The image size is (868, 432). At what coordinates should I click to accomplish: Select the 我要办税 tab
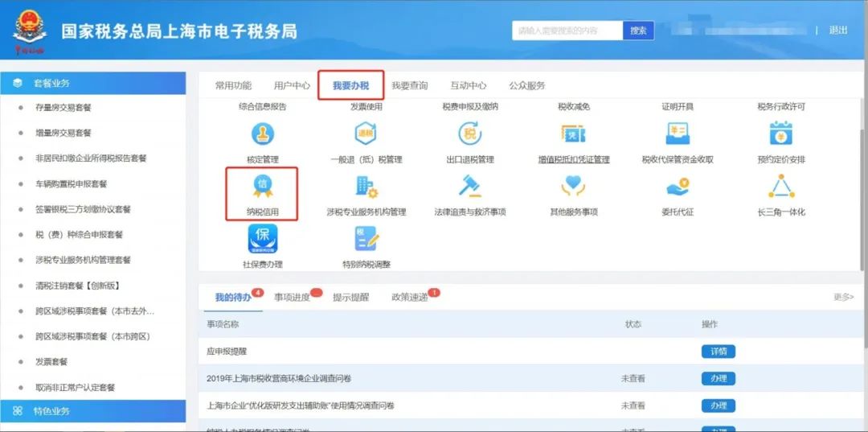click(350, 85)
